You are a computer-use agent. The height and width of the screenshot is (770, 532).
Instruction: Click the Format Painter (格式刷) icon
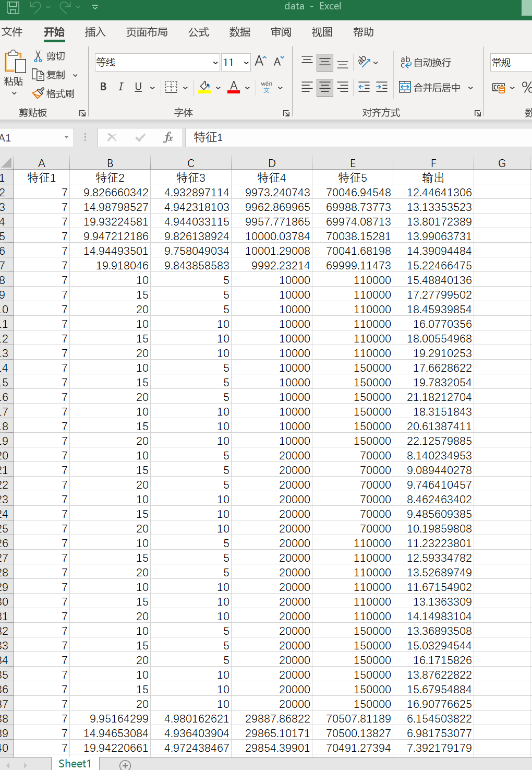tap(38, 93)
